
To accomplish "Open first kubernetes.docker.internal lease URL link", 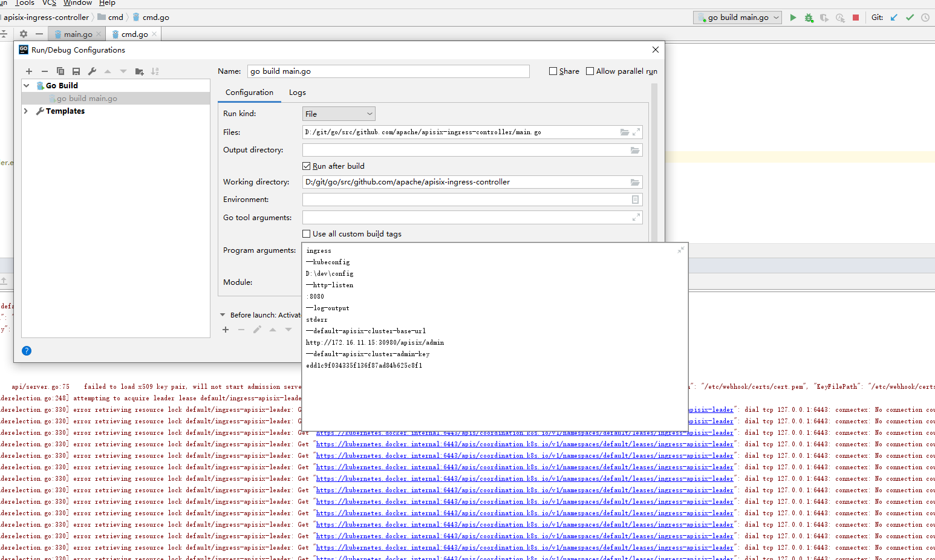I will pos(710,410).
